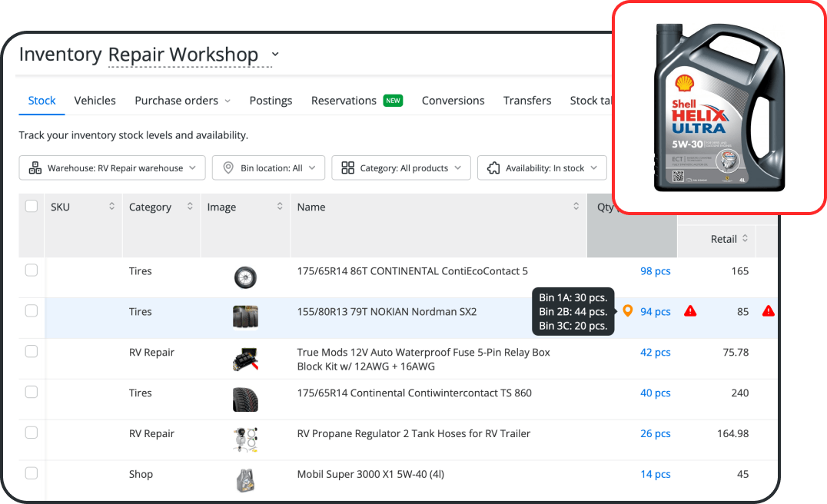Viewport: 827px width, 504px height.
Task: Click the Shell Helix Ultra product image
Action: 719,108
